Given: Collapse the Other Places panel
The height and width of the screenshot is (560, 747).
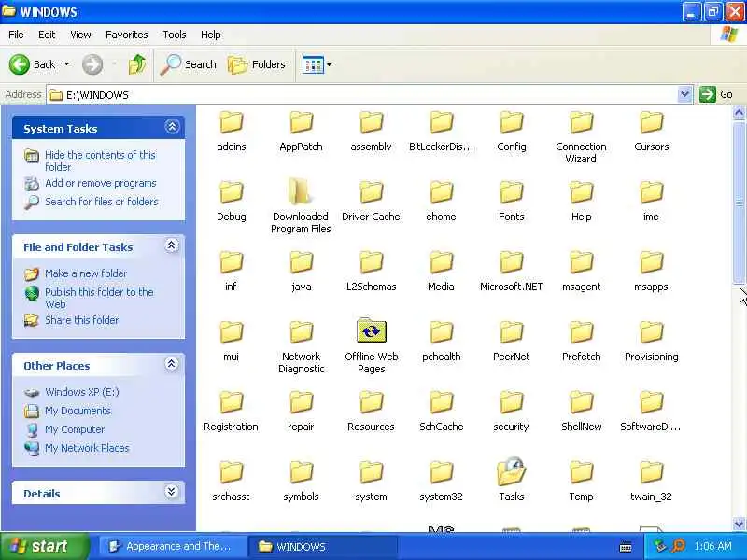Looking at the screenshot, I should point(172,364).
